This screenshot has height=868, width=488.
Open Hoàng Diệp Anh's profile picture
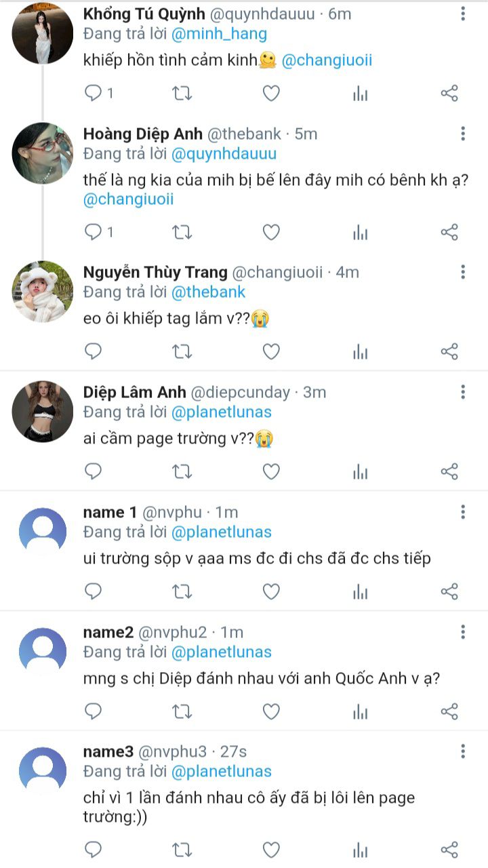click(43, 153)
